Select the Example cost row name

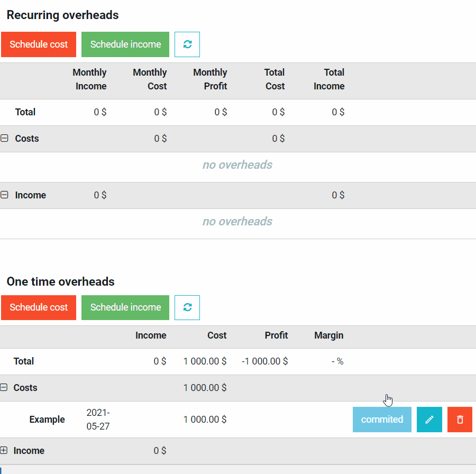pyautogui.click(x=47, y=420)
